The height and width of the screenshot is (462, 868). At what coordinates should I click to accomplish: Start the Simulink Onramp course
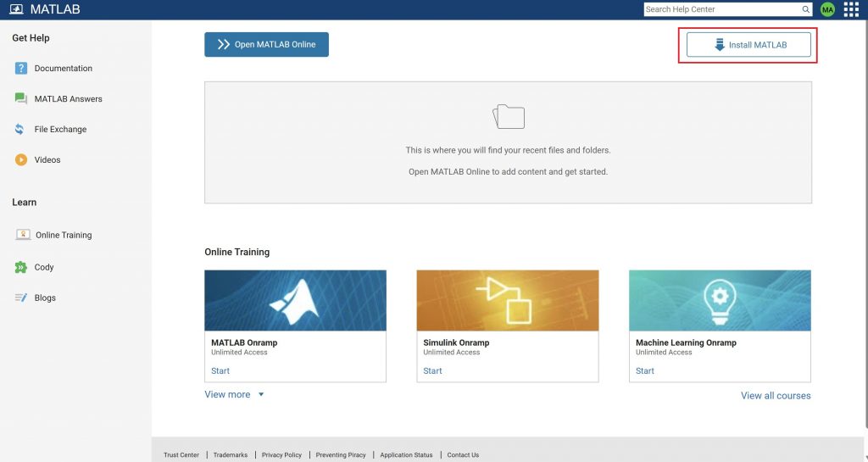(432, 370)
